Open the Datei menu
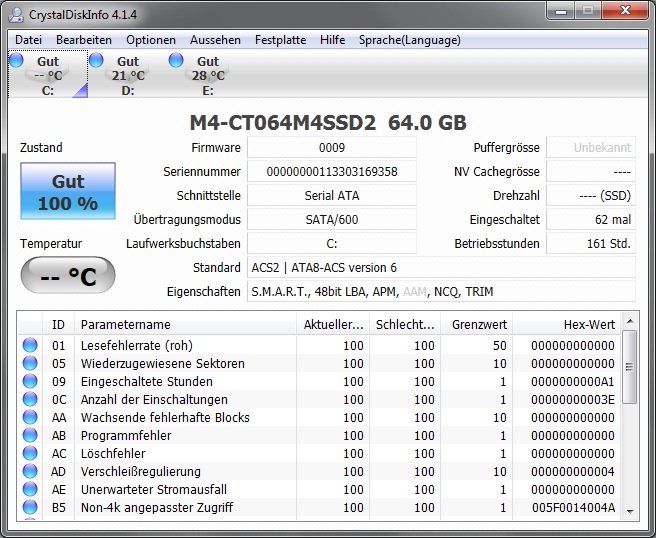Viewport: 656px width, 538px height. [x=28, y=40]
